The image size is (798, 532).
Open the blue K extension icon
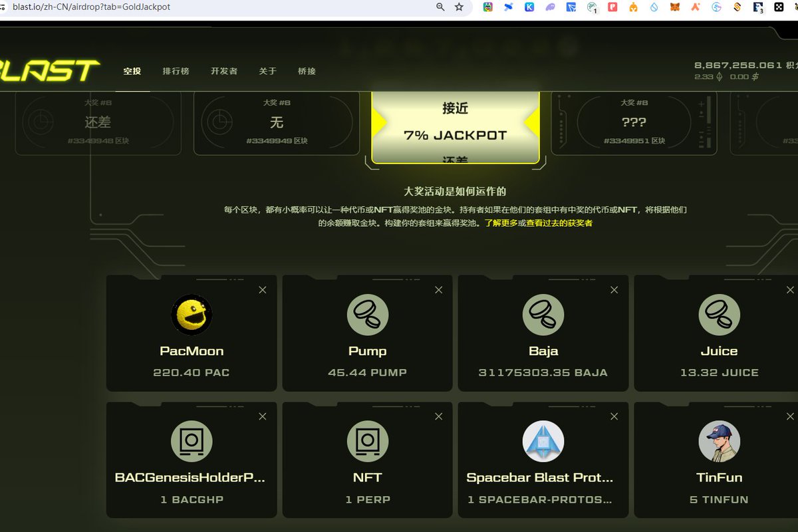point(529,7)
